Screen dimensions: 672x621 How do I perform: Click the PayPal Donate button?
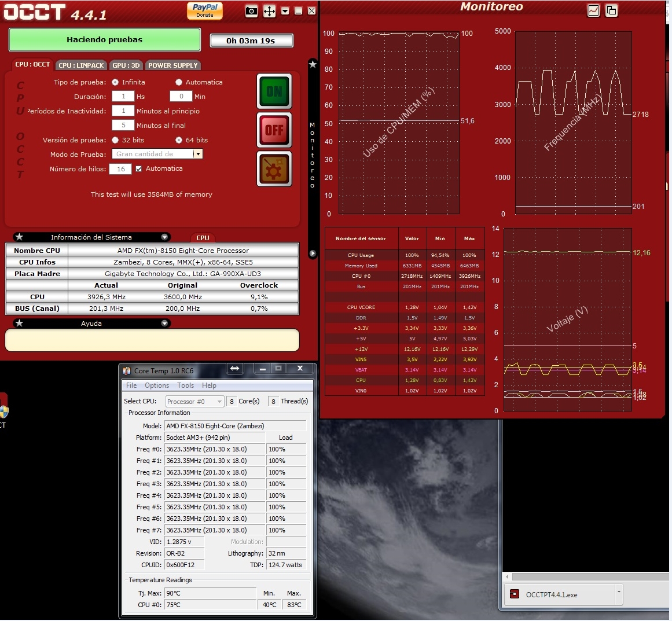[x=205, y=11]
